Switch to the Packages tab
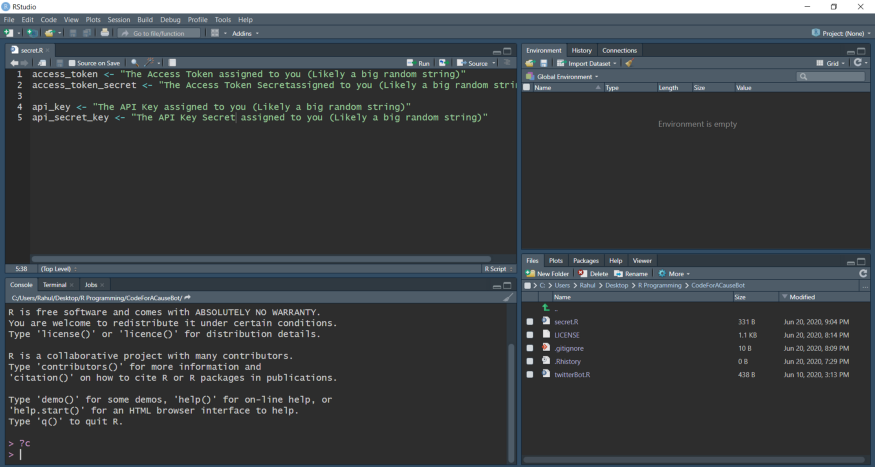This screenshot has height=467, width=875. coord(585,260)
